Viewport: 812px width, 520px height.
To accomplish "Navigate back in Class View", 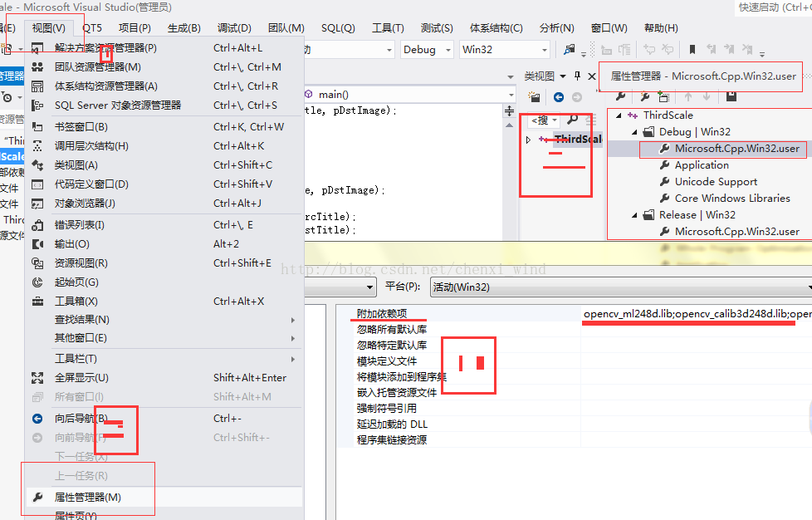I will click(x=559, y=97).
